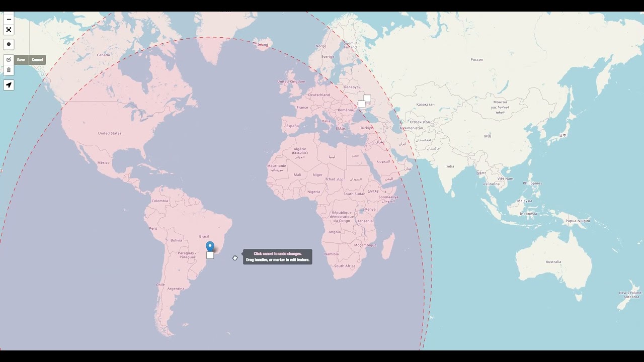This screenshot has height=362, width=644.
Task: Click the "Sverige" country label
Action: click(x=328, y=56)
